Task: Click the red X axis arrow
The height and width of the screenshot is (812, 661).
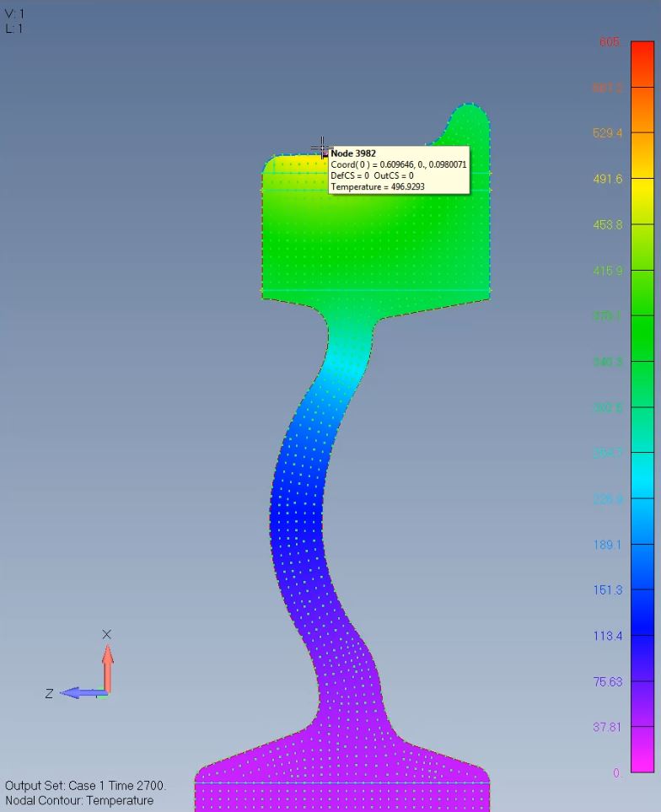Action: [x=107, y=667]
